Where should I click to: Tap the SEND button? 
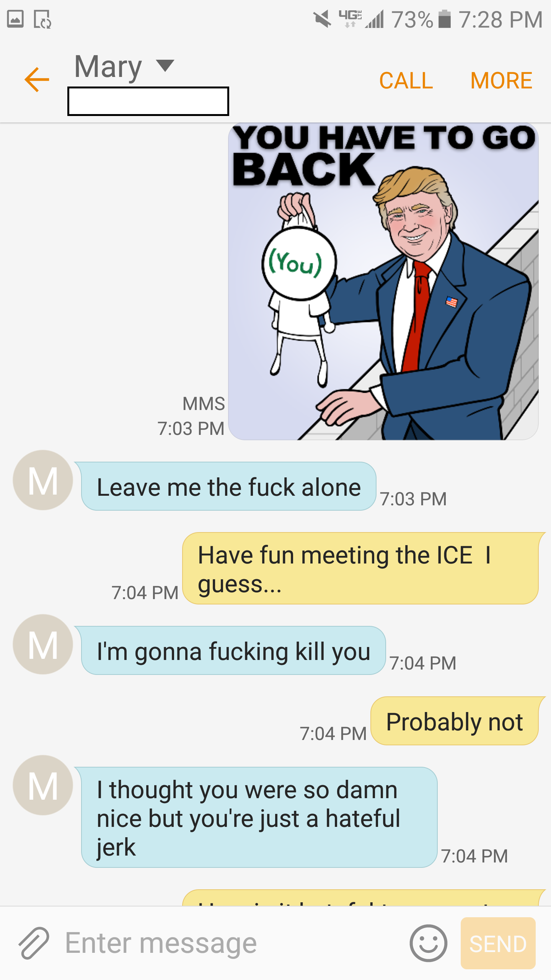click(498, 943)
